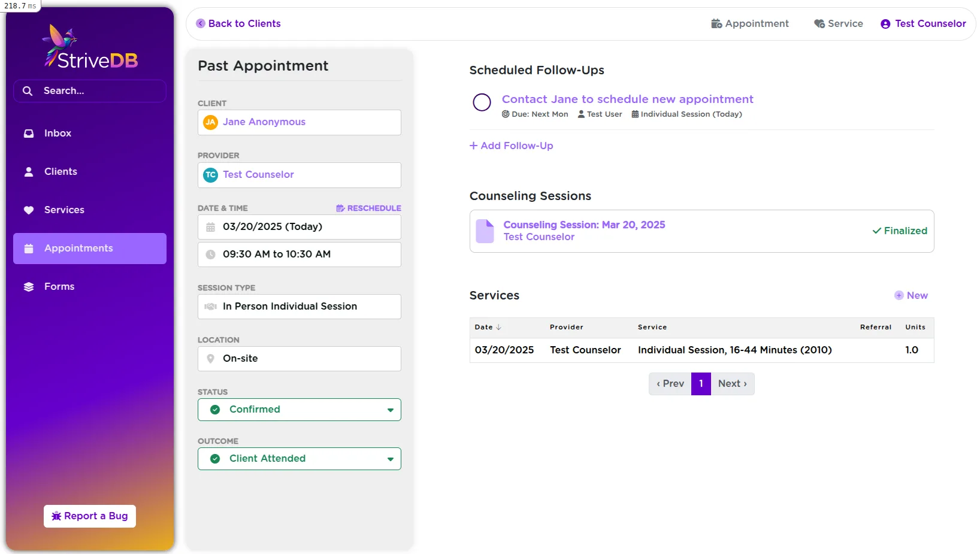Select the Appointments entry in the sidebar
This screenshot has width=980, height=554.
coord(78,248)
